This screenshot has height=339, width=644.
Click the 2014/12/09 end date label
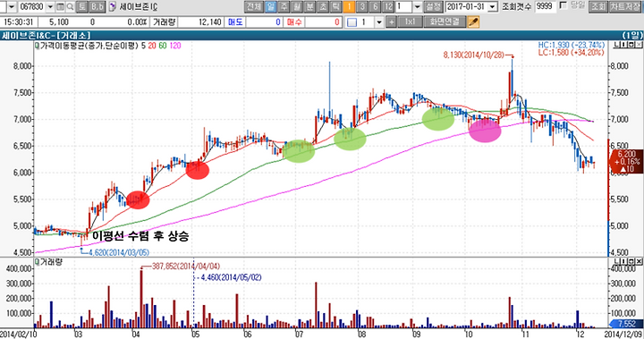[623, 334]
